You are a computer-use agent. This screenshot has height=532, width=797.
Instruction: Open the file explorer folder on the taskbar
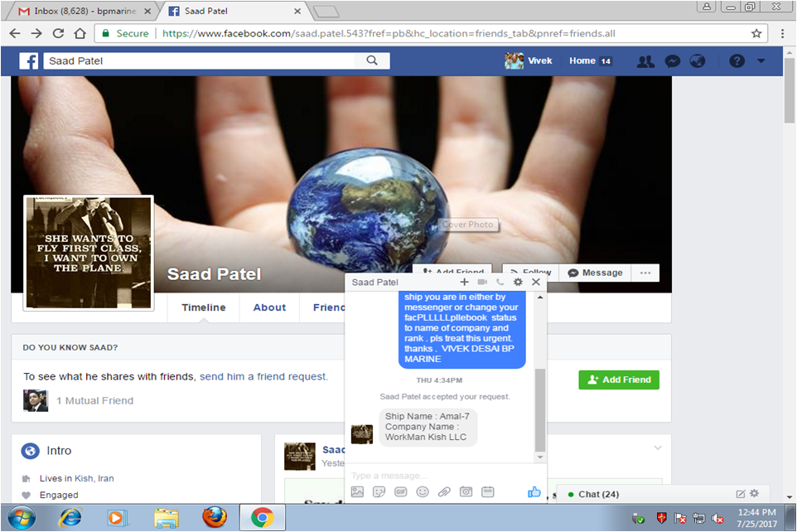point(167,518)
